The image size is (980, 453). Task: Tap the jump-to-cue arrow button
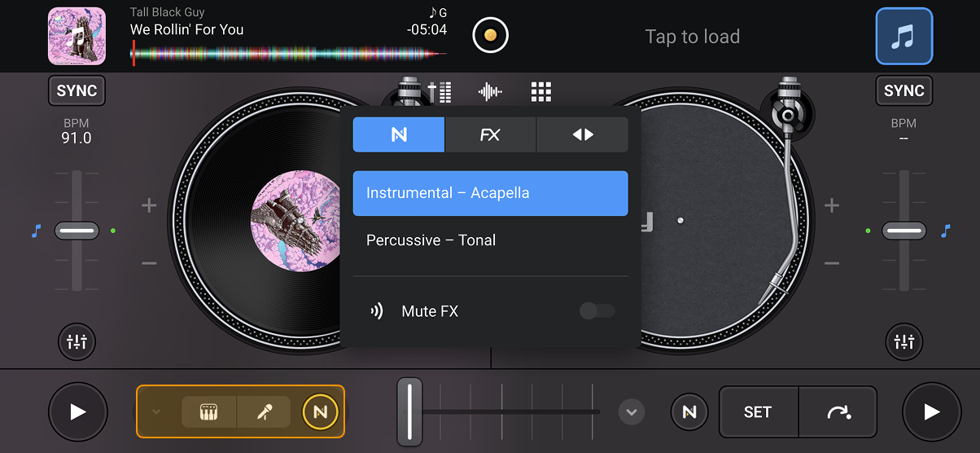[838, 412]
